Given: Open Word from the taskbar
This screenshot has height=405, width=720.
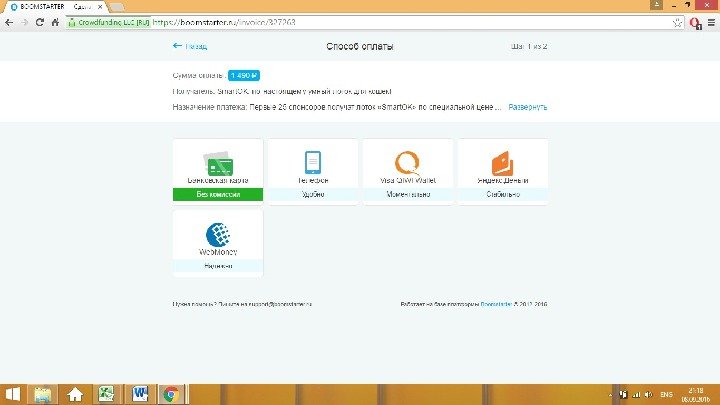Looking at the screenshot, I should pos(140,394).
